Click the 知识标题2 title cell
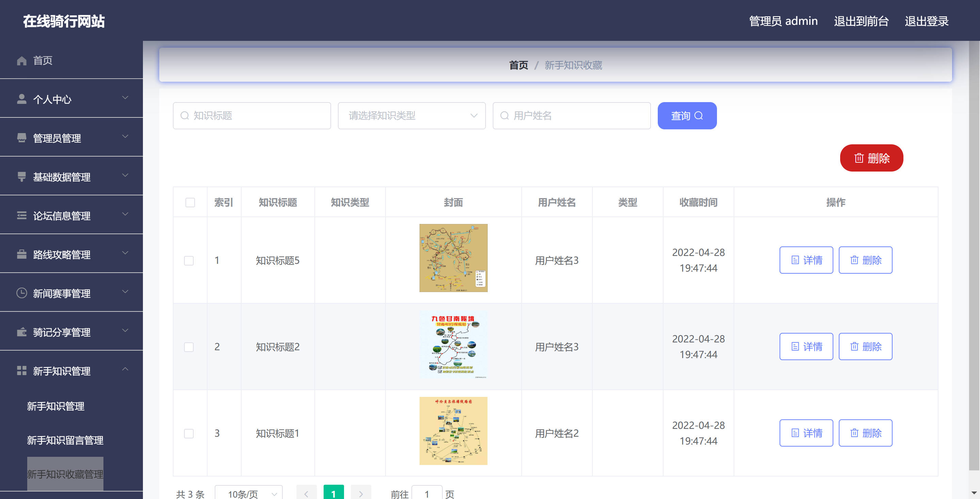 point(278,347)
